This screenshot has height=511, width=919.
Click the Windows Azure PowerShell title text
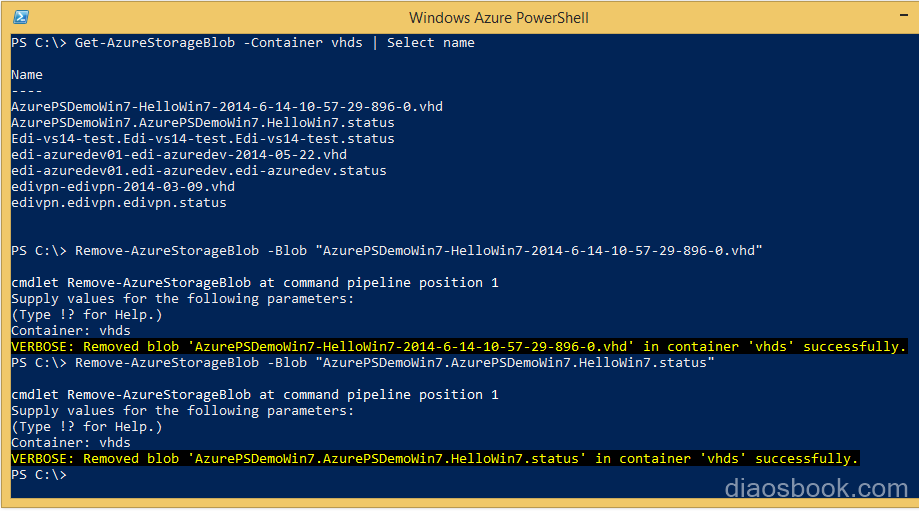tap(499, 18)
